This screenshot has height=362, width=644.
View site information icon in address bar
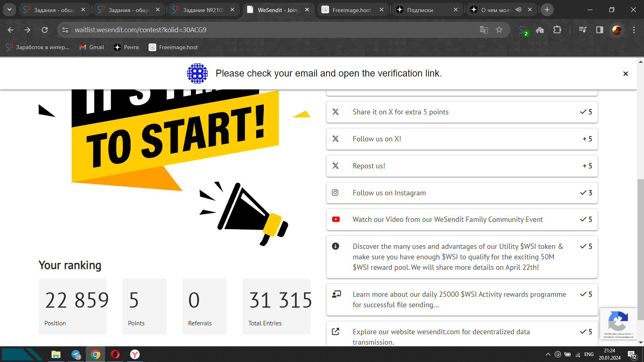[65, 30]
